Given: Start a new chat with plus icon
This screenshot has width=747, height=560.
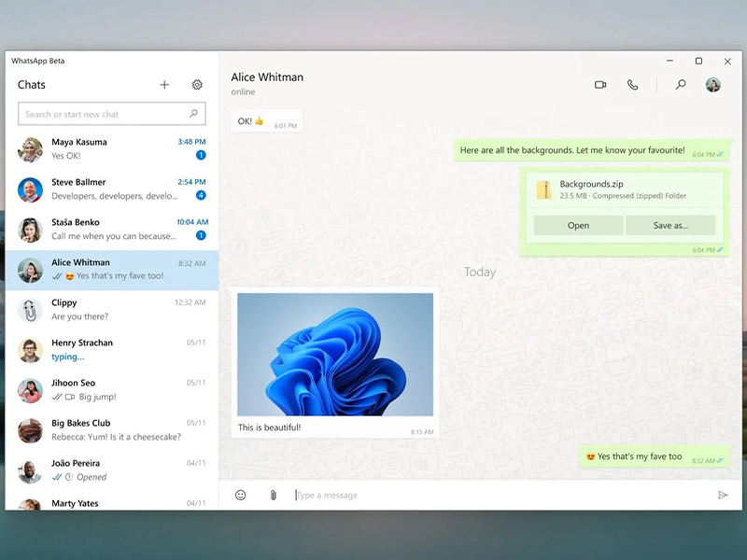Looking at the screenshot, I should [x=164, y=85].
